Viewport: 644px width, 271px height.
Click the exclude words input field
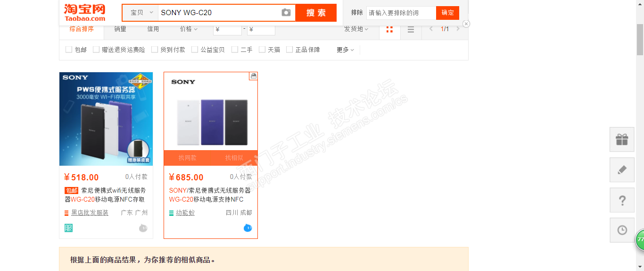point(401,13)
